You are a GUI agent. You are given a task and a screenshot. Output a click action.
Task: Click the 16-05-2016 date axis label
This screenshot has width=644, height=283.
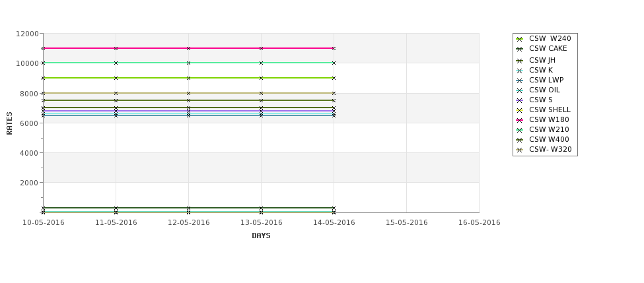click(480, 223)
